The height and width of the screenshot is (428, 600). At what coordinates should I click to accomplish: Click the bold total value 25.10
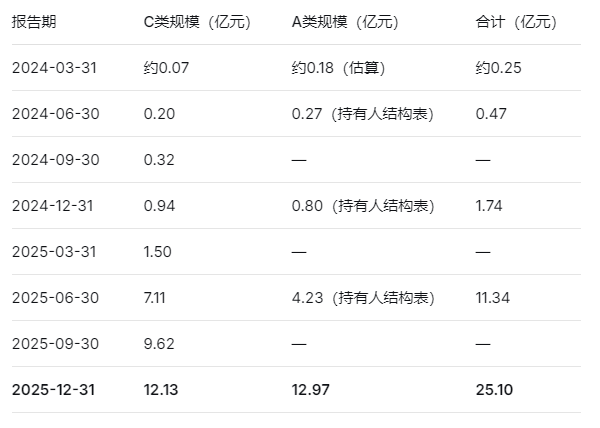(x=494, y=390)
